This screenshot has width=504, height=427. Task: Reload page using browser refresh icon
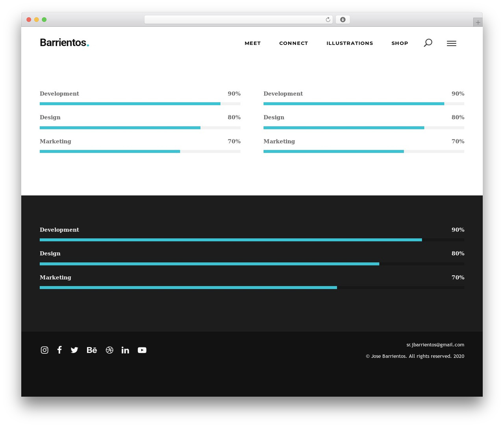[x=328, y=20]
